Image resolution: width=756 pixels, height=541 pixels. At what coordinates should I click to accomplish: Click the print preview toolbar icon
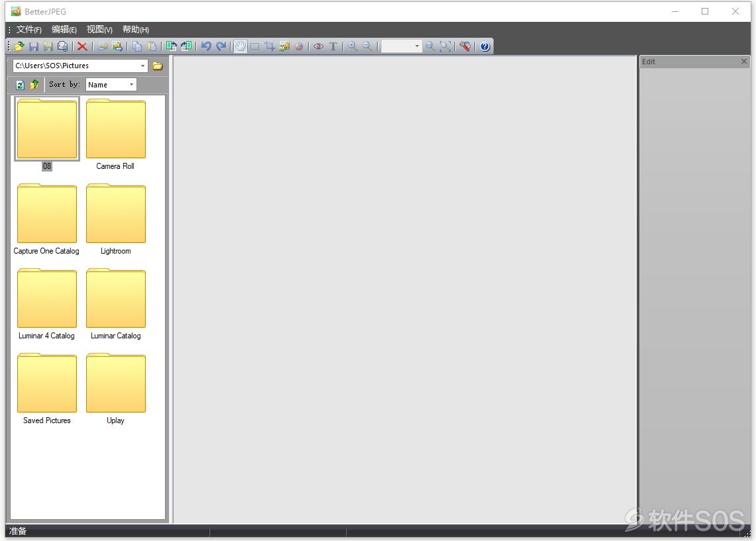tap(63, 46)
